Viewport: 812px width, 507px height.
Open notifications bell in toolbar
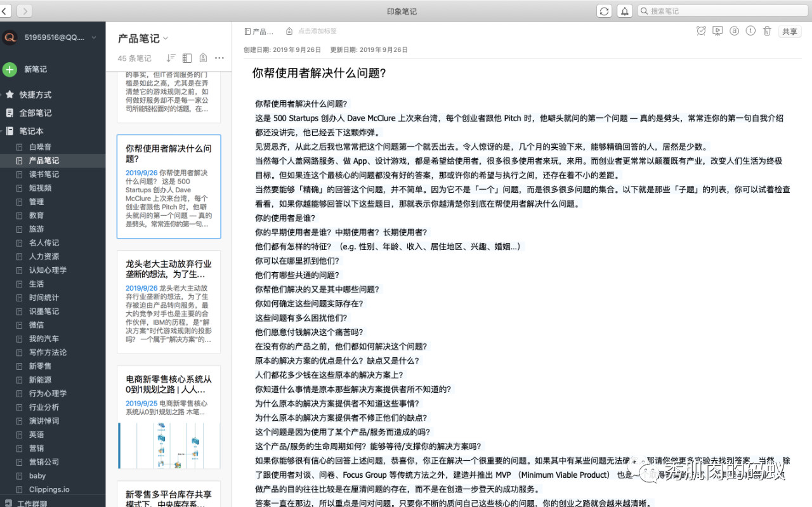(x=624, y=11)
